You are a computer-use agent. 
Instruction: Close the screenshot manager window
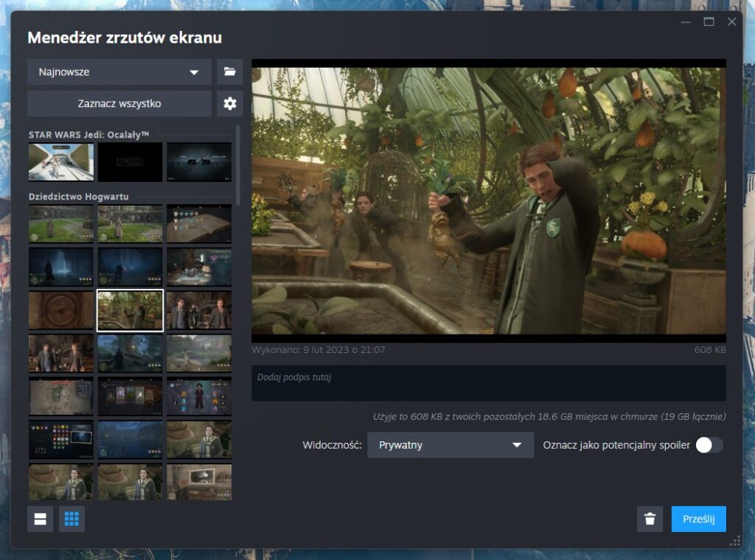point(731,21)
